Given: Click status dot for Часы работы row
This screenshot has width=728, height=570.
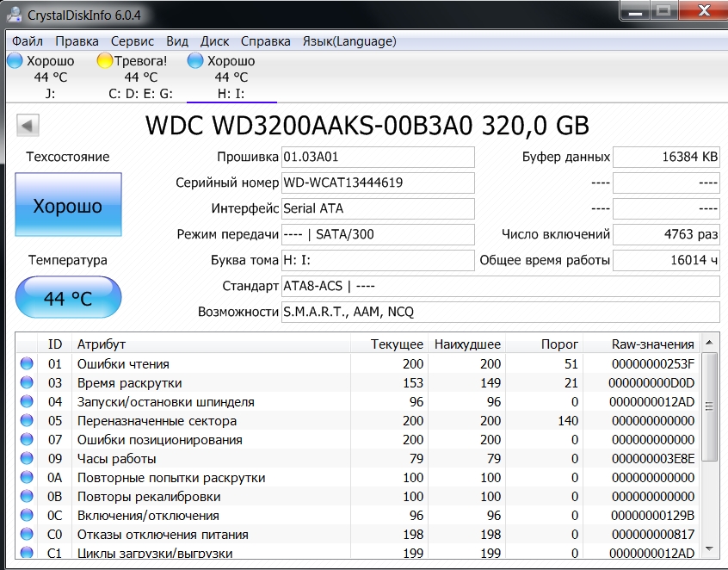Looking at the screenshot, I should (x=27, y=458).
